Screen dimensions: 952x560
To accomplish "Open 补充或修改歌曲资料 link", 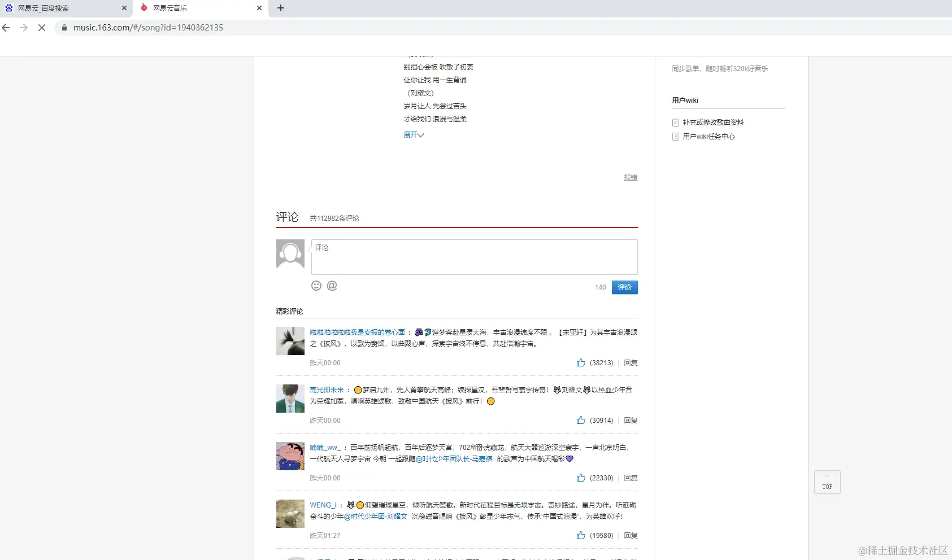I will tap(713, 123).
